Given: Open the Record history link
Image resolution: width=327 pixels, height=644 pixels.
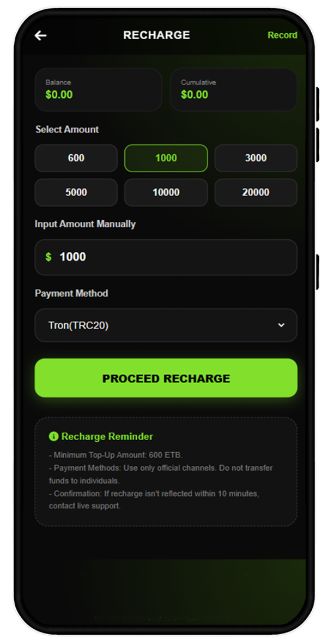Looking at the screenshot, I should coord(282,35).
